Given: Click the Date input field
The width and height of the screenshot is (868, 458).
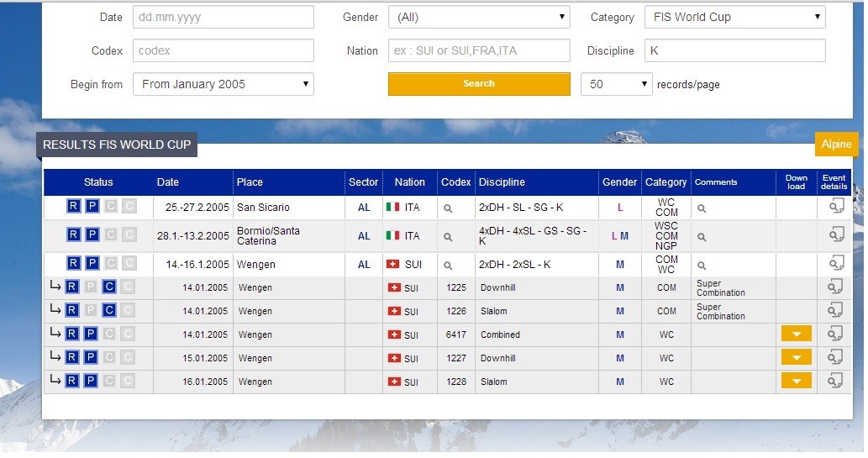Looking at the screenshot, I should pos(223,17).
